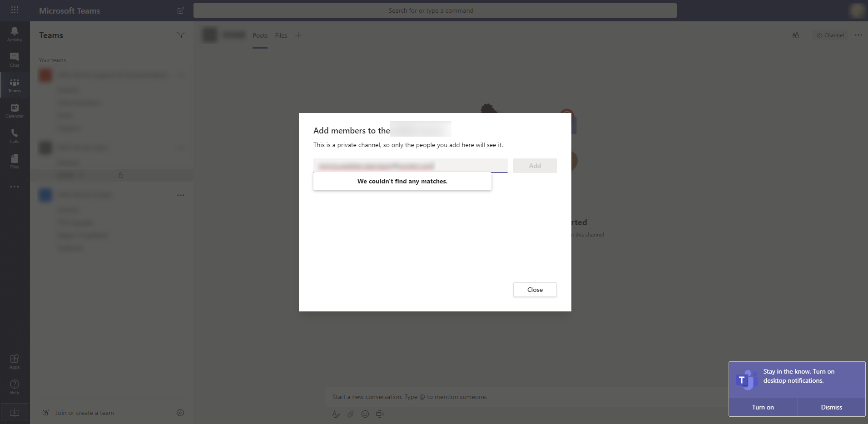Viewport: 868px width, 424px height.
Task: Click the new chat compose icon
Action: (x=180, y=10)
